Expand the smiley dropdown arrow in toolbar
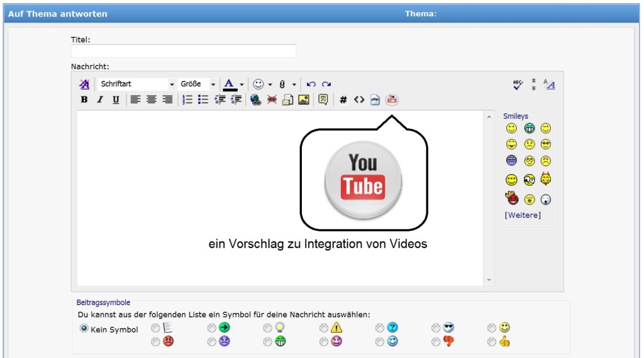Viewport: 644px width, 358px height. [270, 85]
